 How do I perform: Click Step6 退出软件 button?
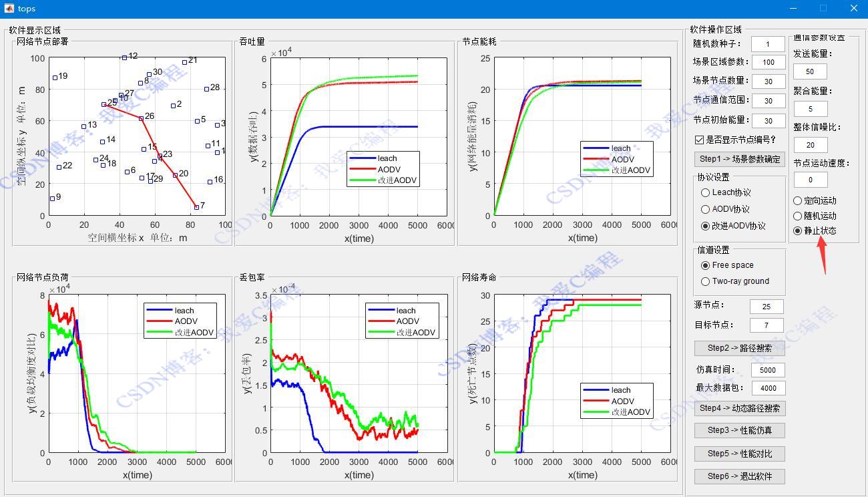tap(740, 476)
